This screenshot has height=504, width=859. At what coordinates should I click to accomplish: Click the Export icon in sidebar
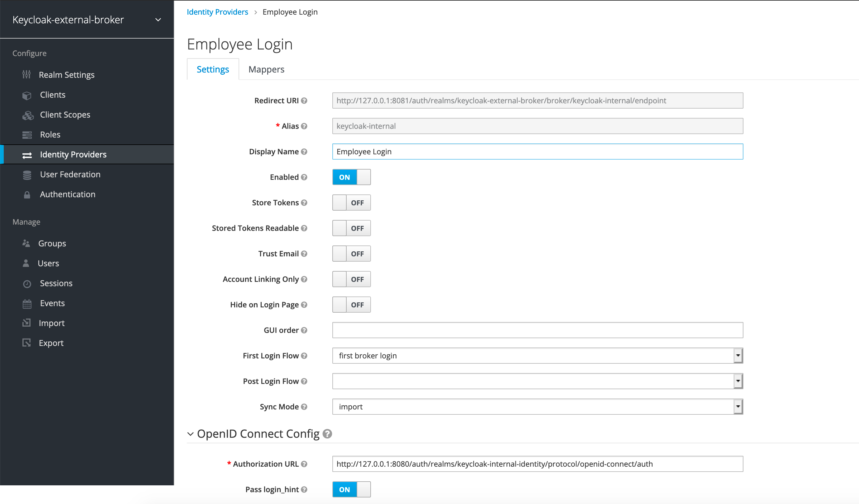pos(26,343)
